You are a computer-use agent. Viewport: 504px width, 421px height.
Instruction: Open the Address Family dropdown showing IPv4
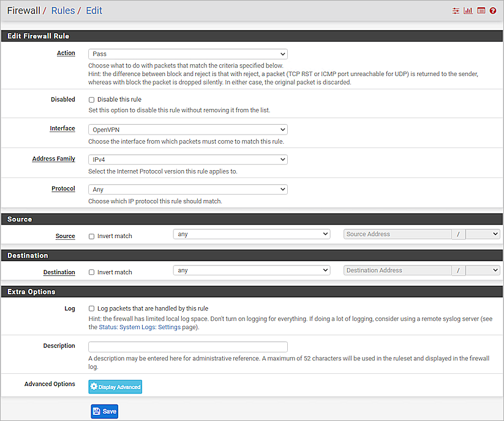coord(187,159)
